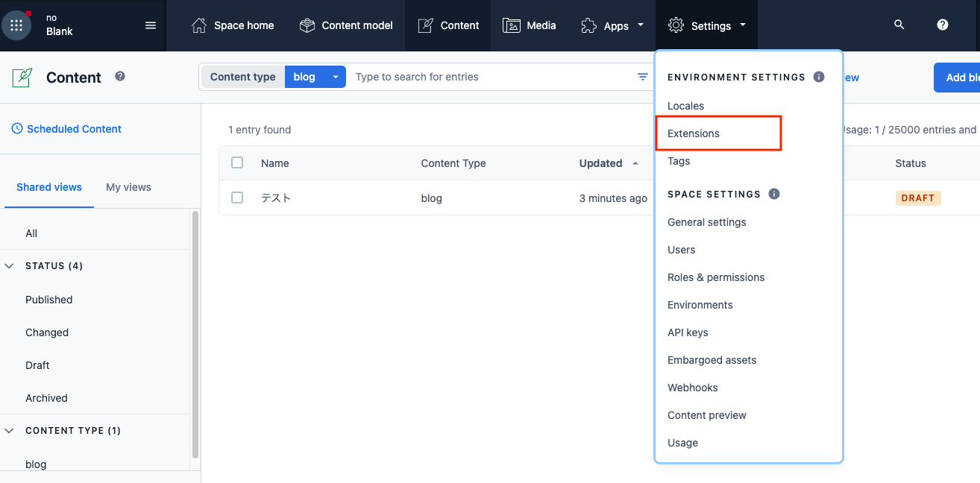980x483 pixels.
Task: Select the Draft view
Action: coord(37,365)
